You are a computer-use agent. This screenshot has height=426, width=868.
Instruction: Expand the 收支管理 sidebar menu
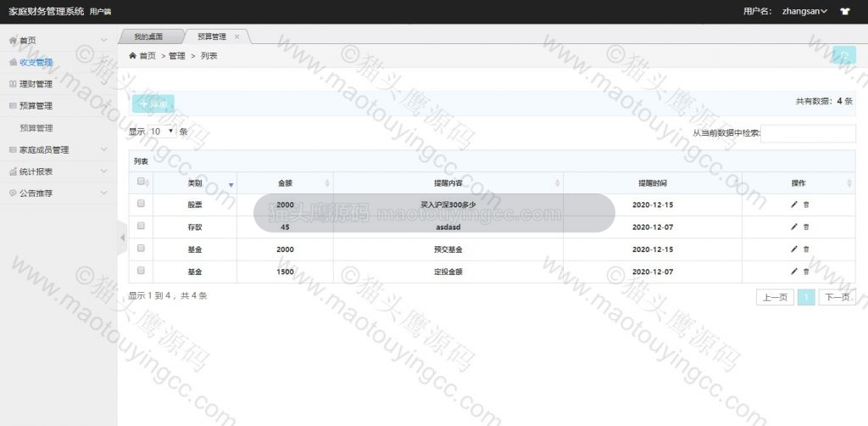pyautogui.click(x=58, y=62)
